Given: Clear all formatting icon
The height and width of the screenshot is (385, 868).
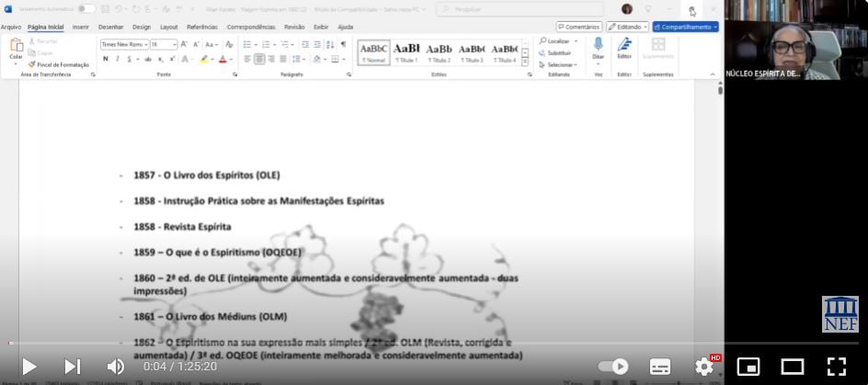Looking at the screenshot, I should point(229,44).
